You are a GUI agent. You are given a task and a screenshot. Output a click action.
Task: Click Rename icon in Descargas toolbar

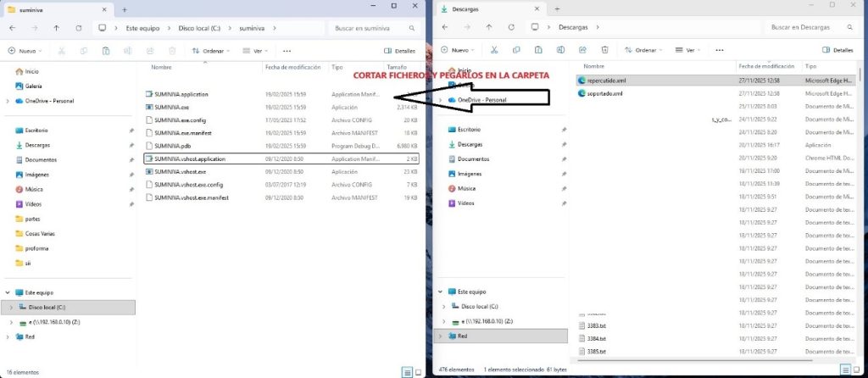[559, 50]
